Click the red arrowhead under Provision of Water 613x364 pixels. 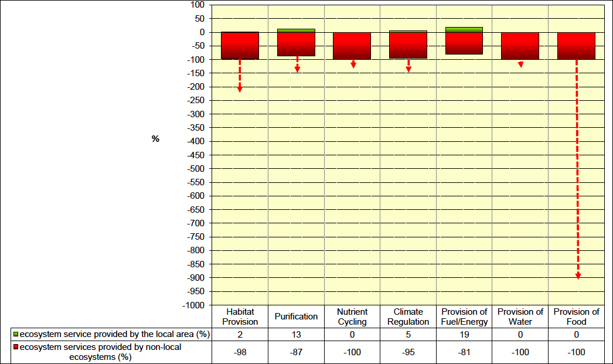[x=520, y=64]
